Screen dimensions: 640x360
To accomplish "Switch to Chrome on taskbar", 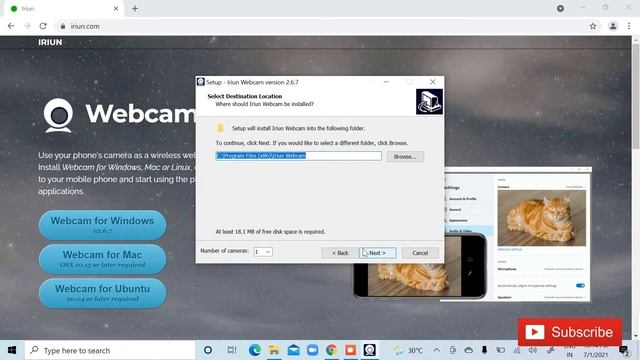I will point(331,350).
